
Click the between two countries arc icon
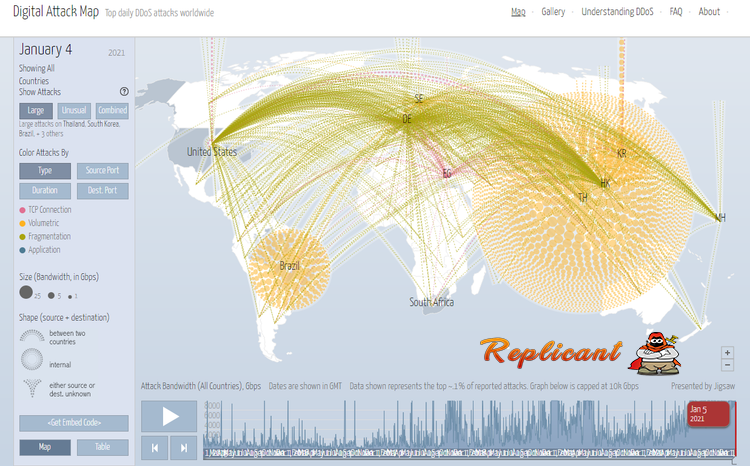coord(32,335)
